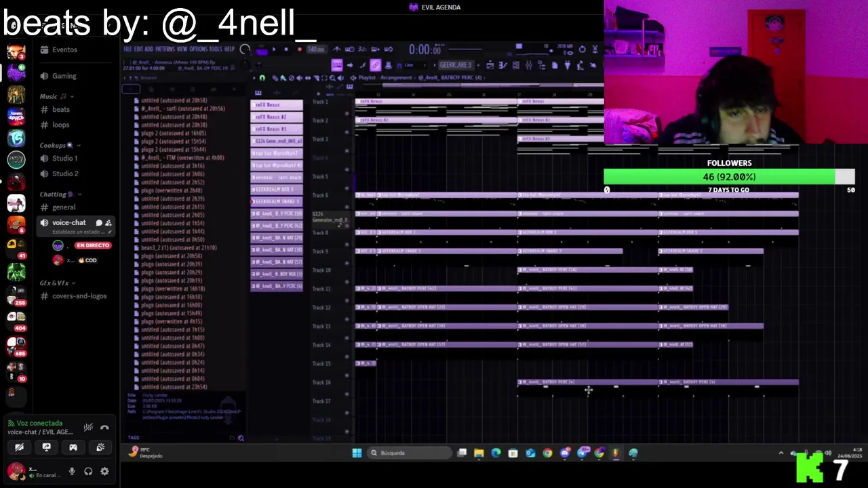Toggle the Discord microphone mute
This screenshot has height=488, width=868.
pyautogui.click(x=72, y=471)
